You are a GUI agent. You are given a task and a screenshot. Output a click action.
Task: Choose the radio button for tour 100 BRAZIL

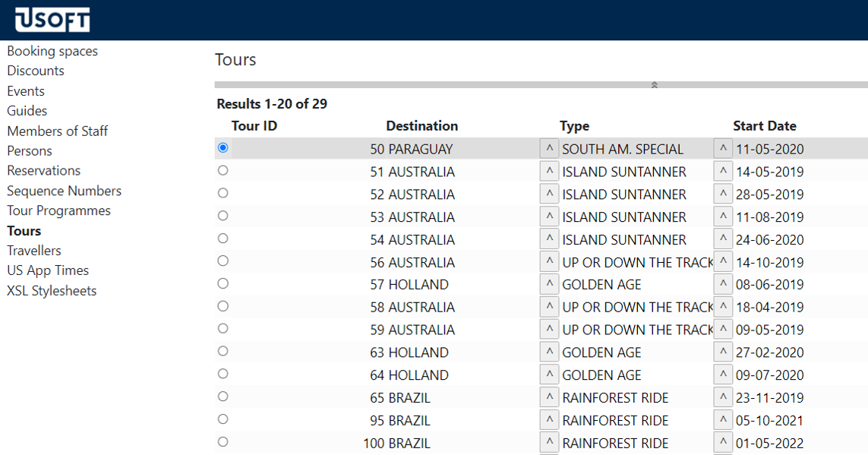click(223, 442)
